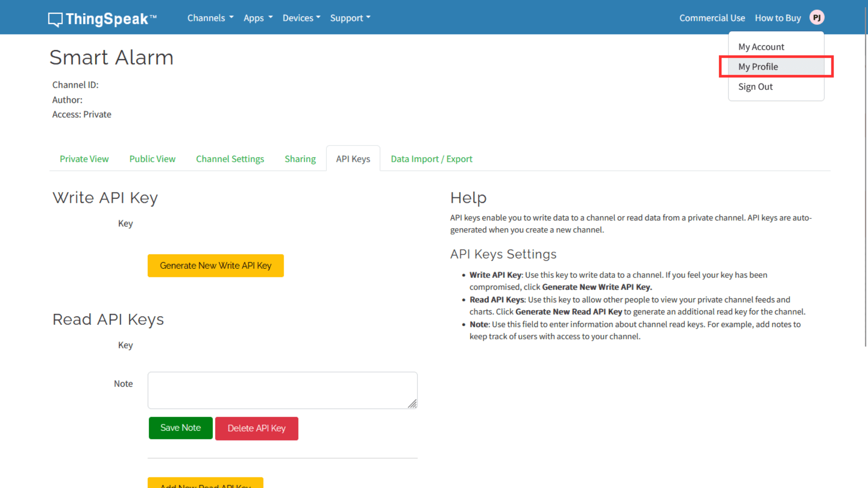
Task: Open the How to Buy link
Action: (778, 18)
